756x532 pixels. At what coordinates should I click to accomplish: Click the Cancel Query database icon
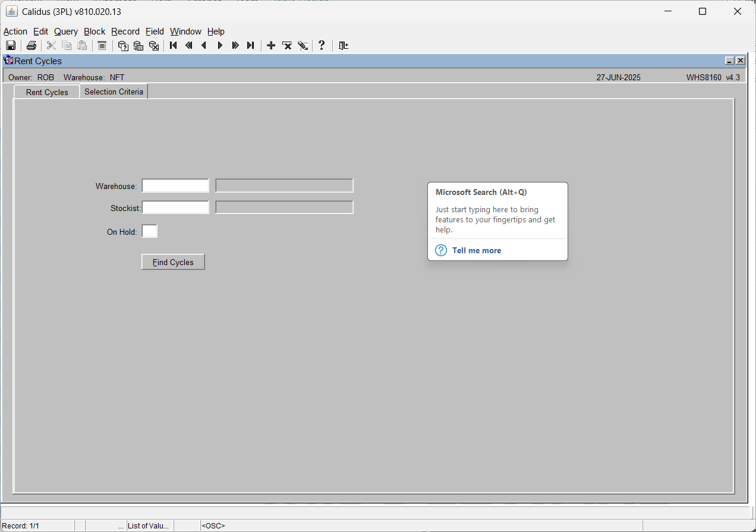154,45
